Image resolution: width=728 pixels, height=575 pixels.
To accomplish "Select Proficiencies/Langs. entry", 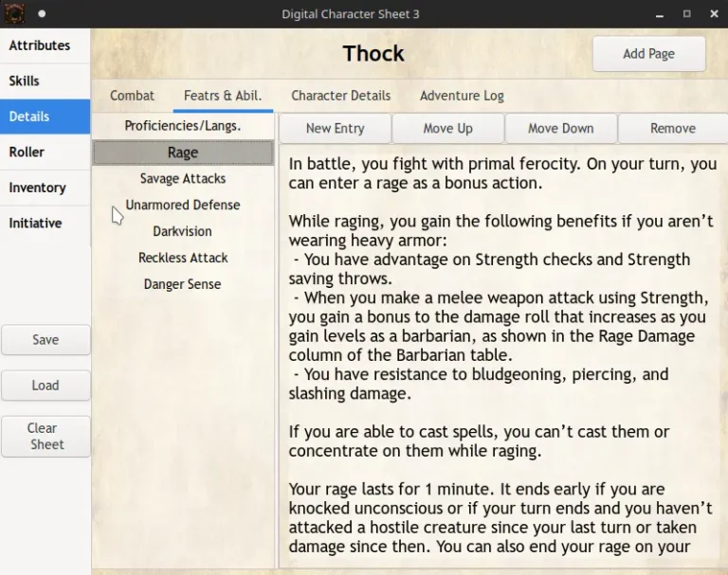I will coord(183,126).
